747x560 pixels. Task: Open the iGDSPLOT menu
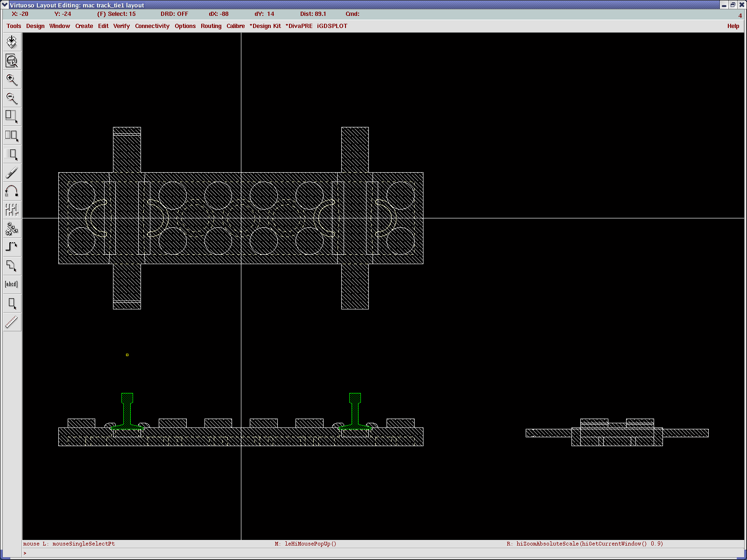point(332,26)
